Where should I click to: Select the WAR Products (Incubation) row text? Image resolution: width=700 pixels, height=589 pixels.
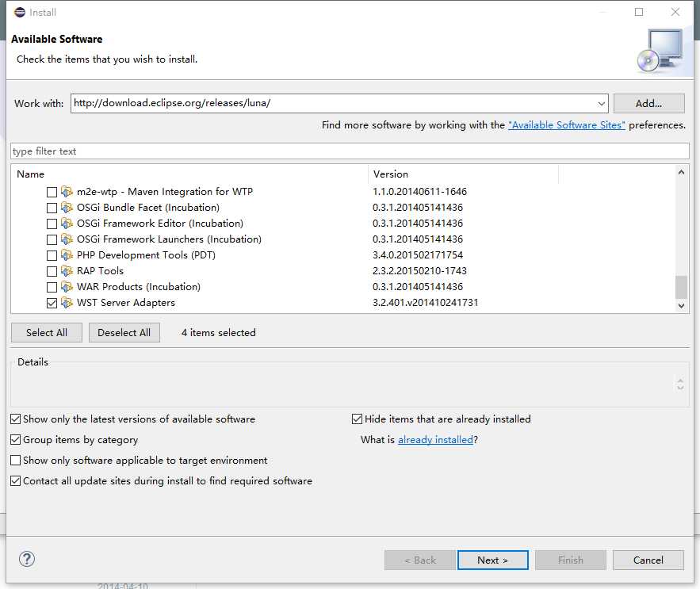(x=139, y=287)
